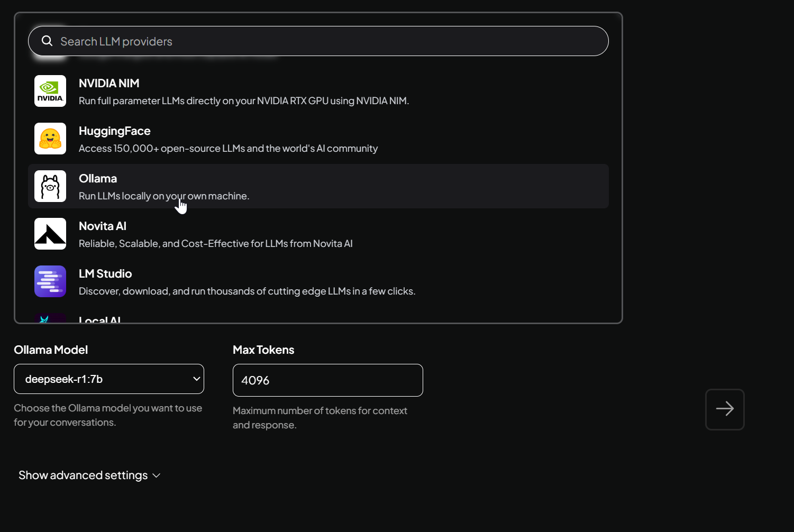Click the Ollama llama icon

50,186
